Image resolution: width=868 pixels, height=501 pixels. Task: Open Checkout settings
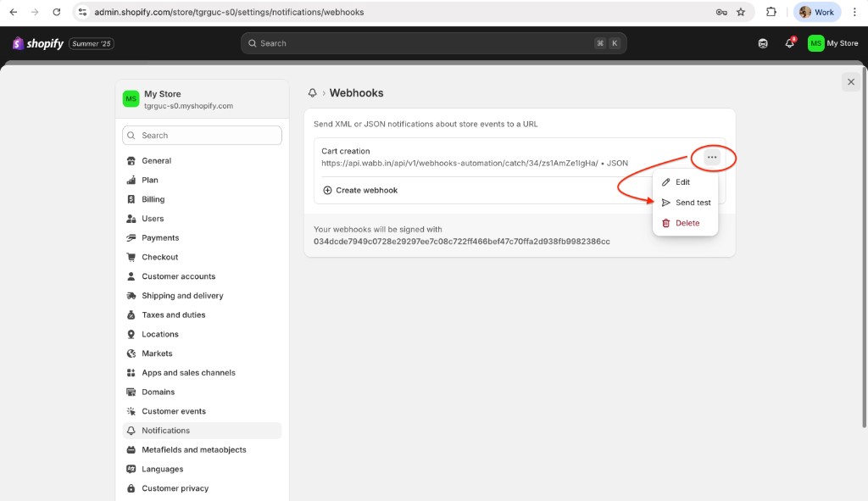[x=202, y=257]
